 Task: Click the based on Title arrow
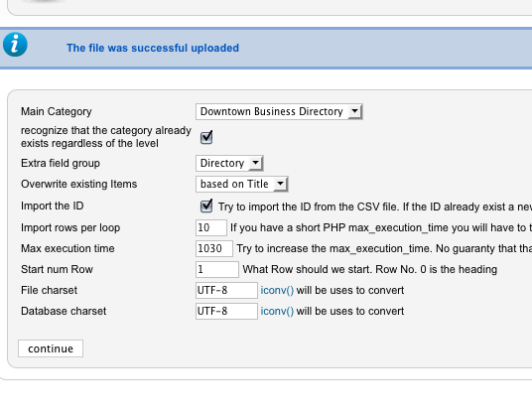click(281, 184)
